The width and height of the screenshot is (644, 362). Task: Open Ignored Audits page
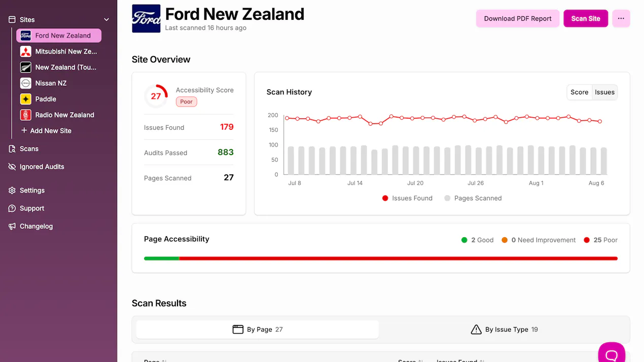coord(42,167)
